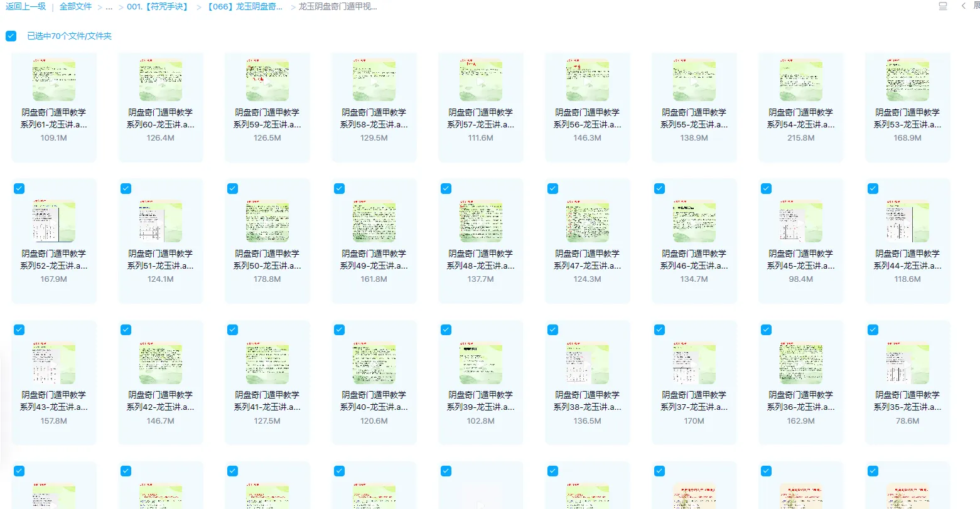The height and width of the screenshot is (509, 980).
Task: Click current folder breadcrumb 龙玉阴盘奇门遁甲视...
Action: click(x=338, y=6)
